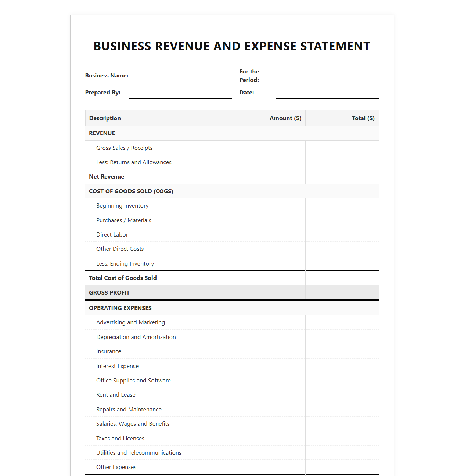Click Amount cell for Advertising and Marketing

(269, 322)
